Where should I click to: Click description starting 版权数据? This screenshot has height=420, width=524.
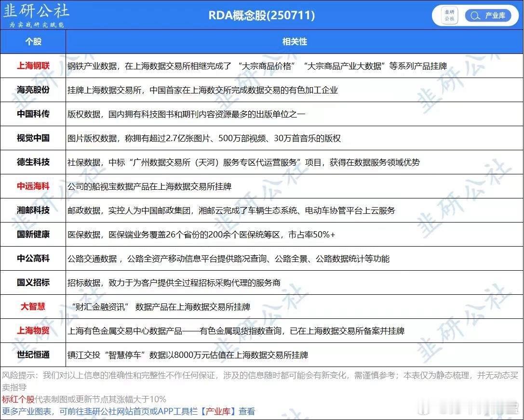[x=187, y=114]
